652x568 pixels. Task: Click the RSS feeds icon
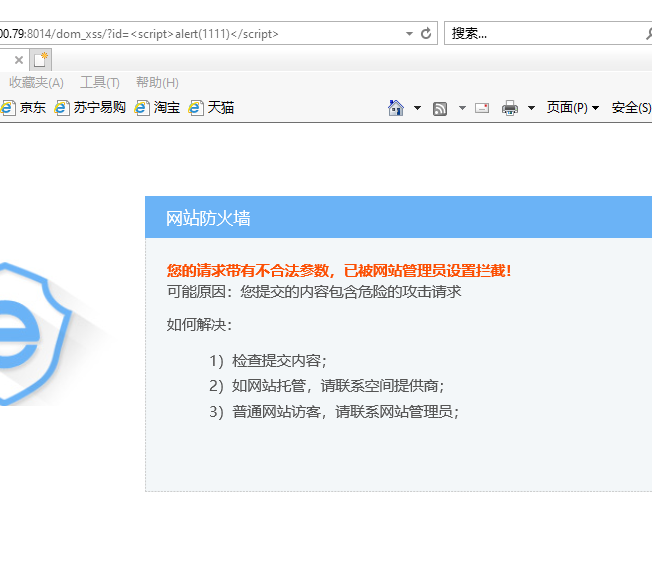click(x=440, y=109)
